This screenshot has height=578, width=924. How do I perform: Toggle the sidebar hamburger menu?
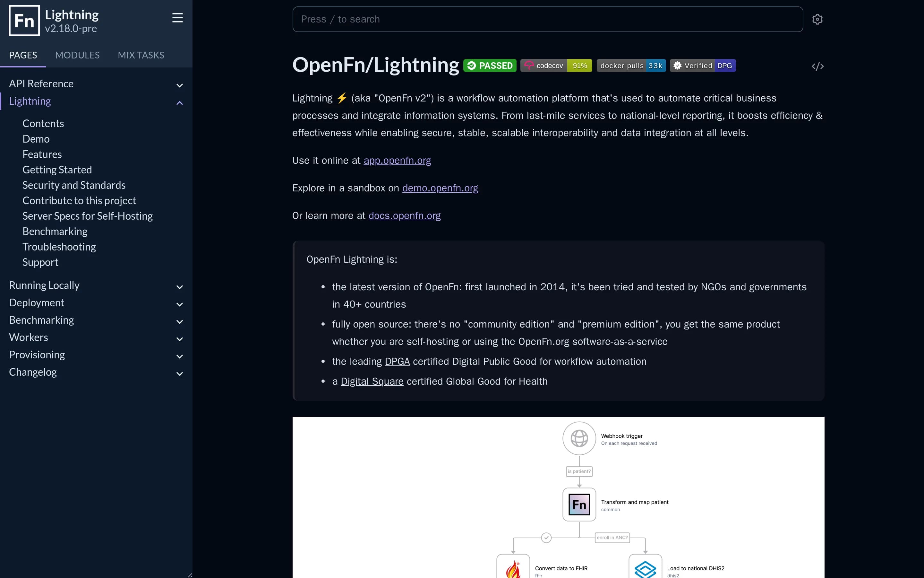tap(177, 18)
